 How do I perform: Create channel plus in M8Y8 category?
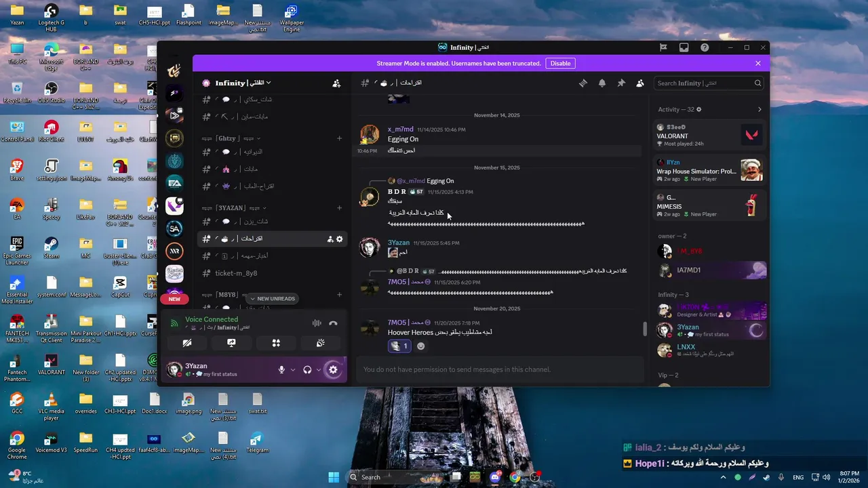339,295
